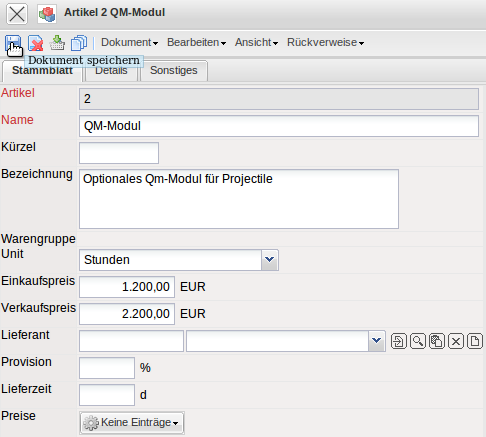Switch to the Details tab
Screen dimensions: 486x437
(x=111, y=71)
